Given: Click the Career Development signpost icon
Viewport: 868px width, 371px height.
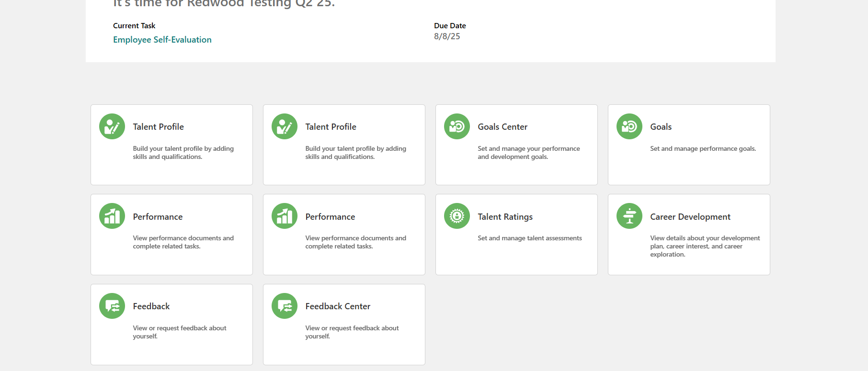Looking at the screenshot, I should pyautogui.click(x=629, y=216).
